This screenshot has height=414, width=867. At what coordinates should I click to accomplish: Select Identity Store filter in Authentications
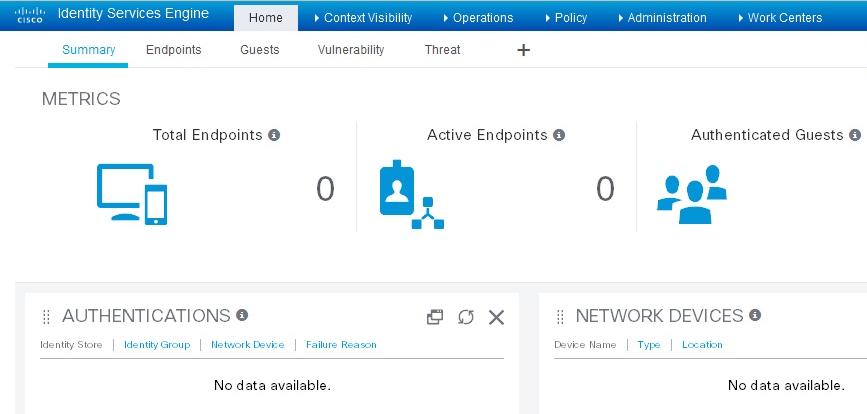[71, 345]
